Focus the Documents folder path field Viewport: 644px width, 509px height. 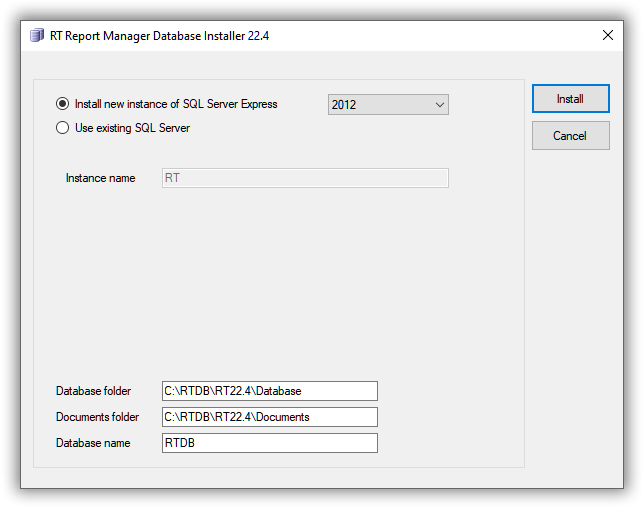point(270,417)
